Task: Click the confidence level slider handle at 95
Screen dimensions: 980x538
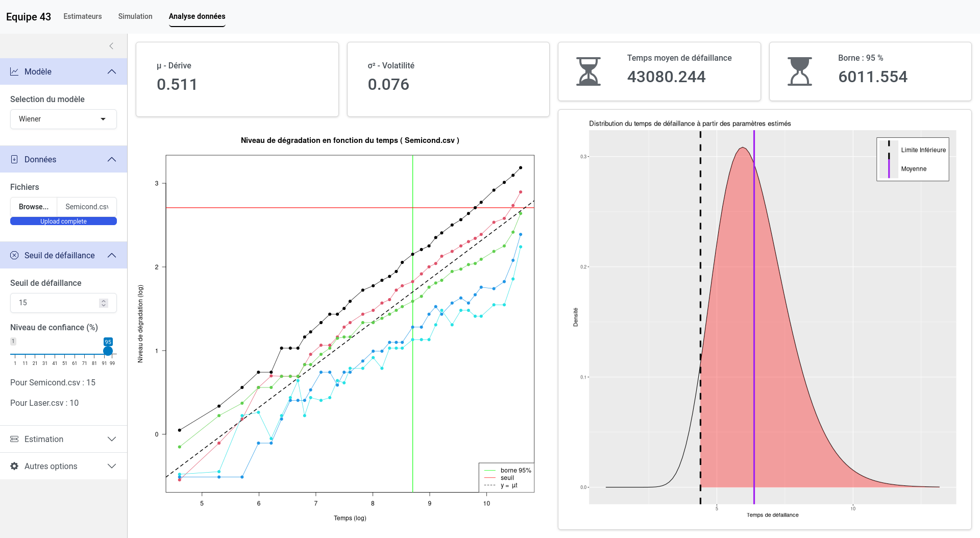Action: pyautogui.click(x=108, y=351)
